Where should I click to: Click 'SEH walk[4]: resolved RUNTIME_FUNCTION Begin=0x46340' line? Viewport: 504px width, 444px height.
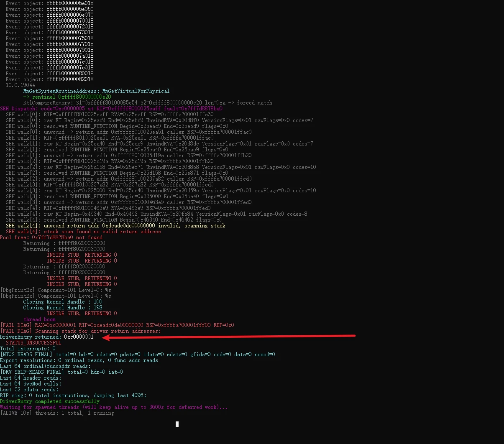tap(114, 219)
